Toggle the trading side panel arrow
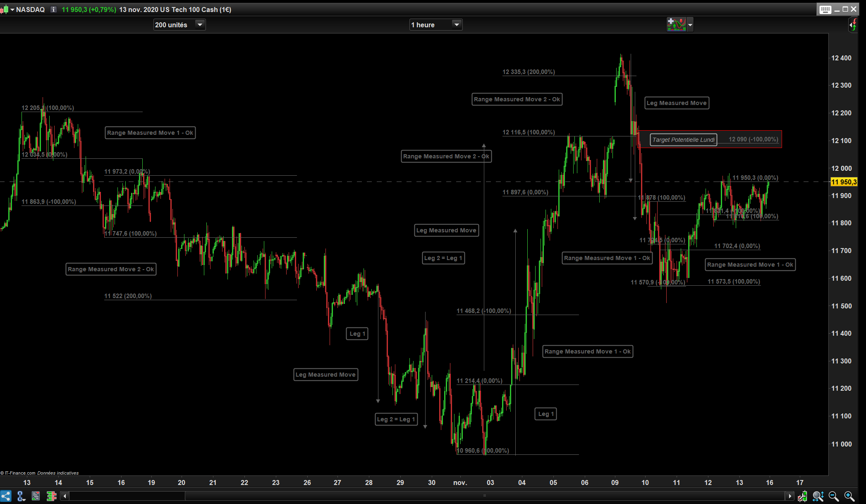 853,25
